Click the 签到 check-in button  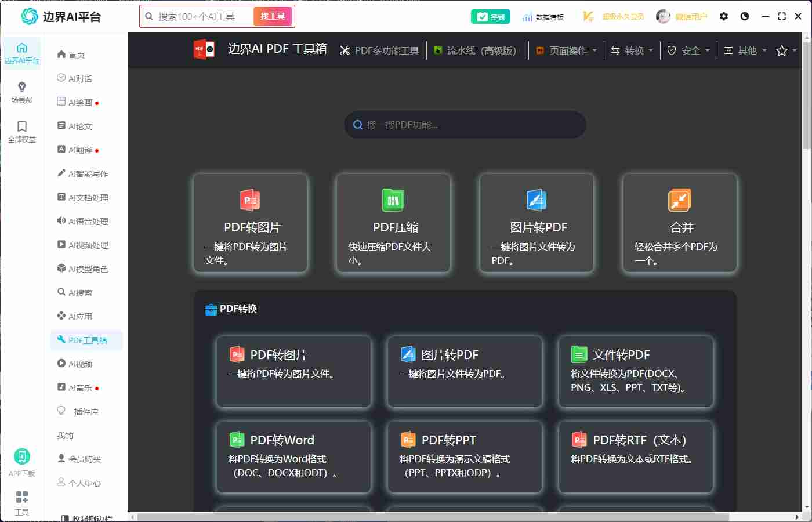(x=490, y=16)
